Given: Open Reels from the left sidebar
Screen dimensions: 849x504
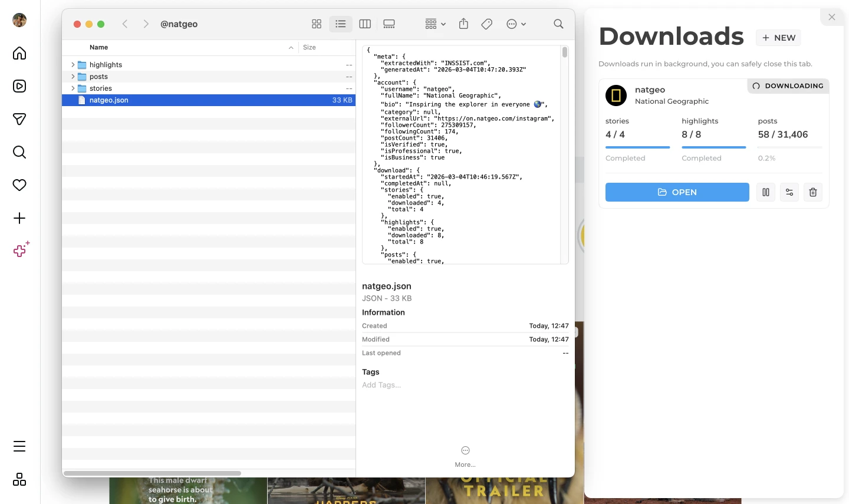Looking at the screenshot, I should coord(19,86).
